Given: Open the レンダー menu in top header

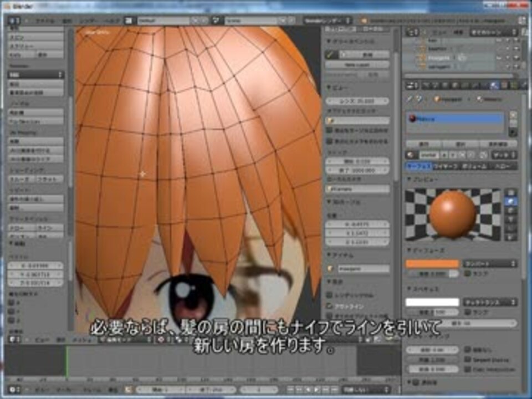Looking at the screenshot, I should [89, 21].
